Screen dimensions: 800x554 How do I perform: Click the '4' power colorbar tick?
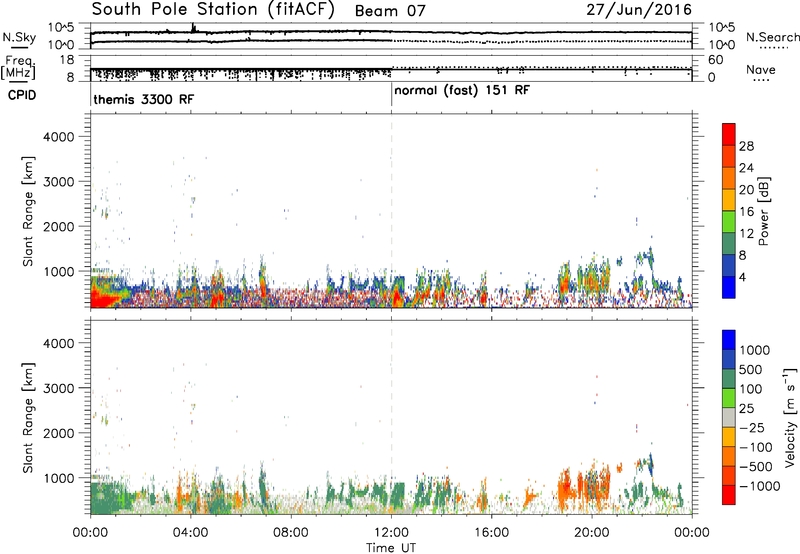point(743,278)
